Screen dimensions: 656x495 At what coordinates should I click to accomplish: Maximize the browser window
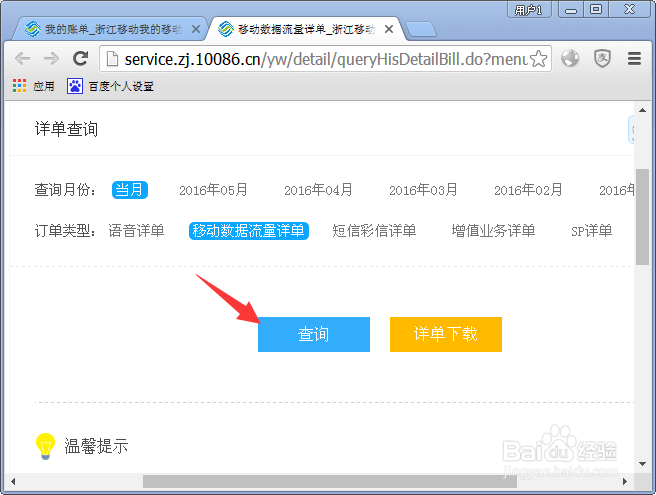(596, 10)
